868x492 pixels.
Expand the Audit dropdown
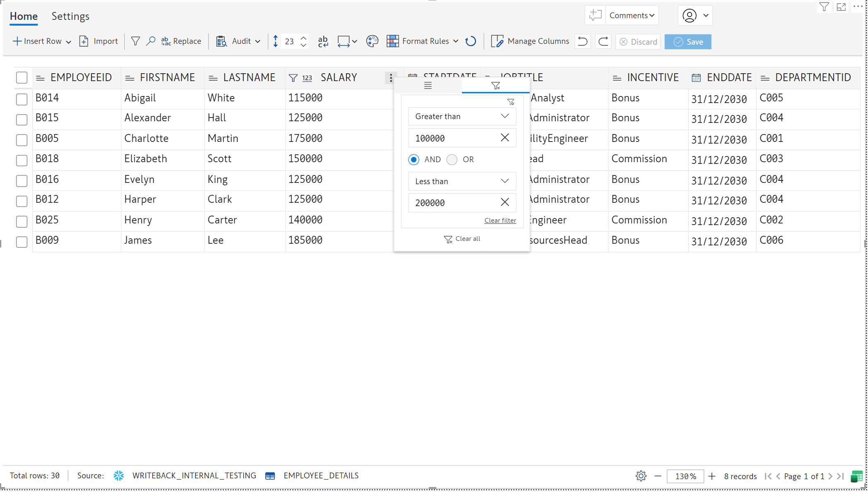pos(257,41)
